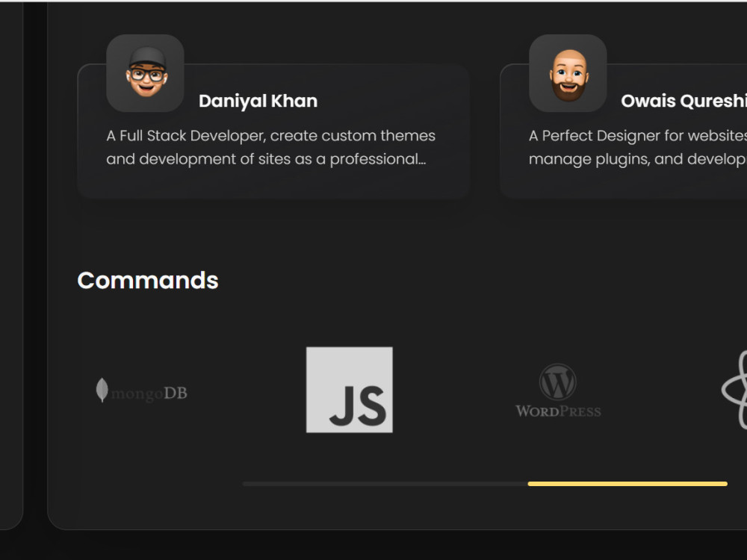
Task: Click the JavaScript JS logo
Action: coord(349,390)
